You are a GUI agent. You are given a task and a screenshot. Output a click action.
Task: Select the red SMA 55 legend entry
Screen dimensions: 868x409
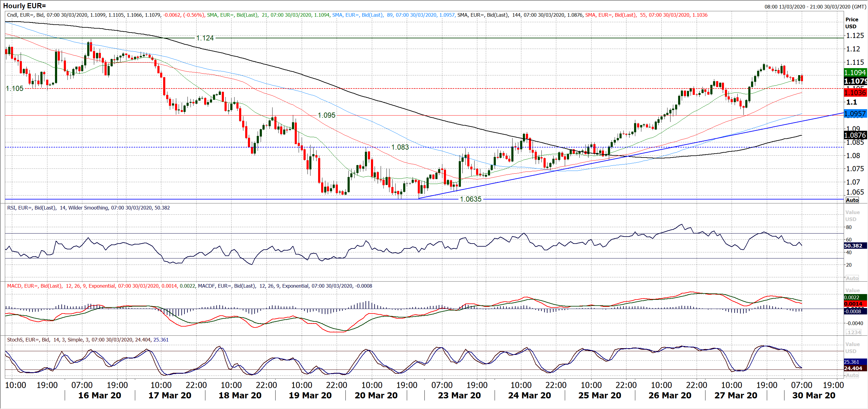pyautogui.click(x=646, y=15)
